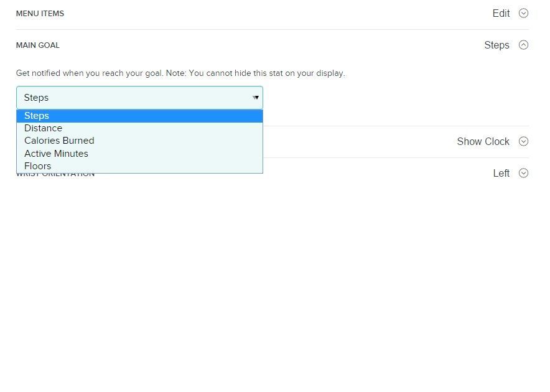Select Active Minutes option
Viewport: 550px width, 392px height.
point(56,154)
